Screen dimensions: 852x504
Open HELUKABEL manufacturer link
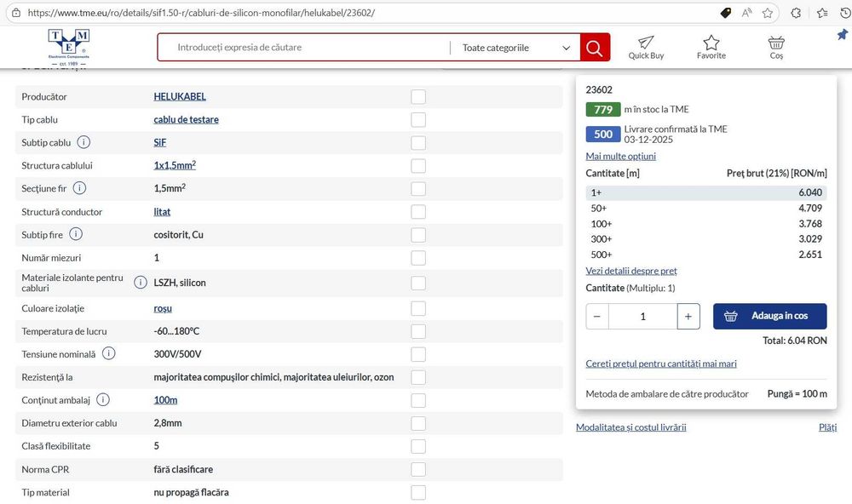[180, 97]
